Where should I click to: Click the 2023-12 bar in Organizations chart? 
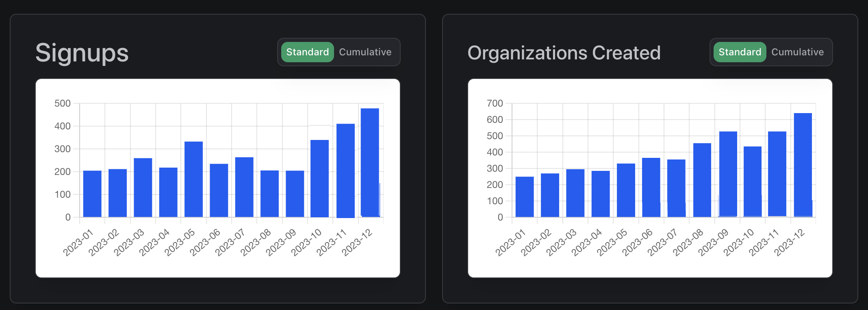pos(803,165)
